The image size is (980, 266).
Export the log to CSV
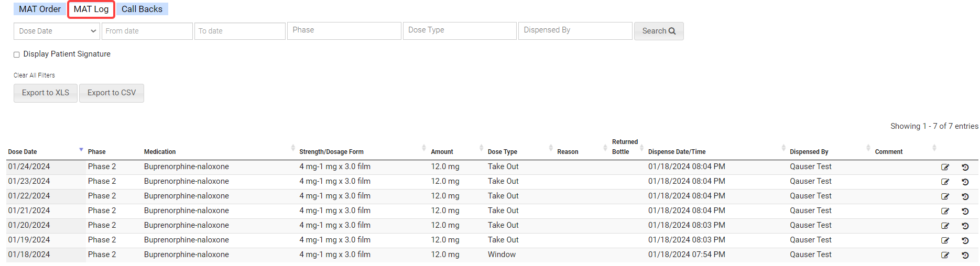coord(112,93)
